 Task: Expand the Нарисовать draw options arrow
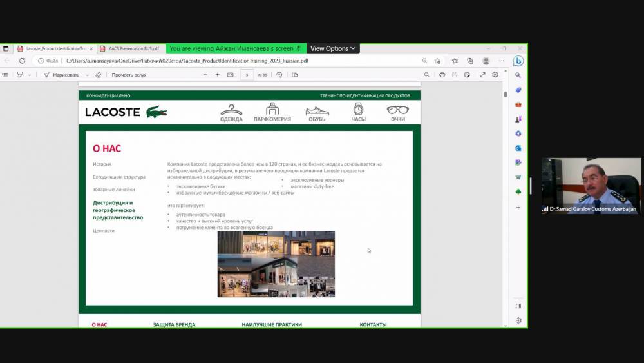(x=87, y=75)
